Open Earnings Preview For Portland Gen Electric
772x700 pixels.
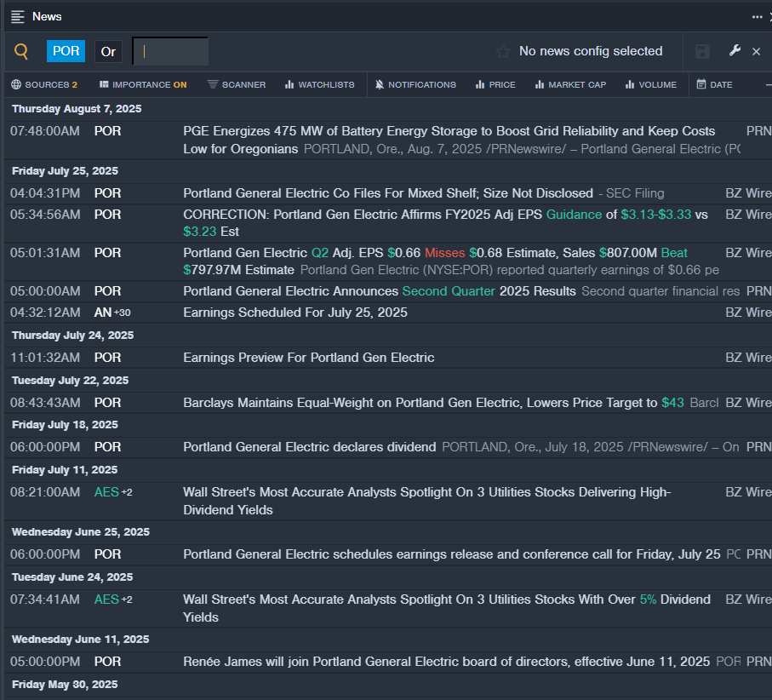click(309, 358)
